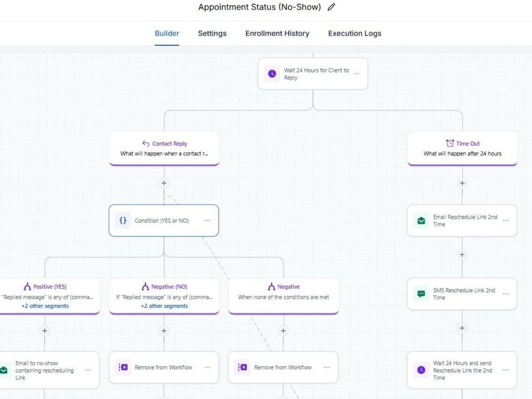
Task: Add a step below Time Out
Action: tap(462, 183)
